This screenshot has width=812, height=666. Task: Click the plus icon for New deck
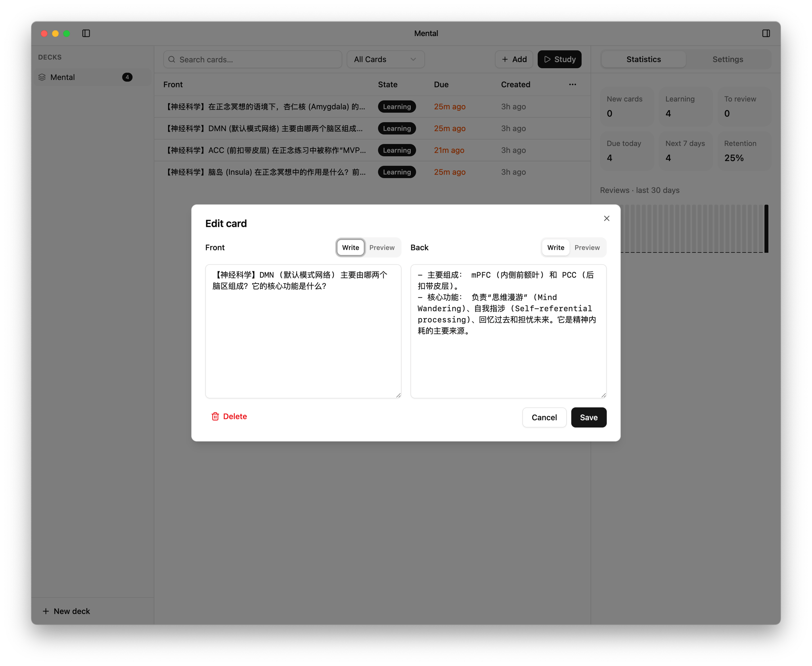tap(46, 611)
